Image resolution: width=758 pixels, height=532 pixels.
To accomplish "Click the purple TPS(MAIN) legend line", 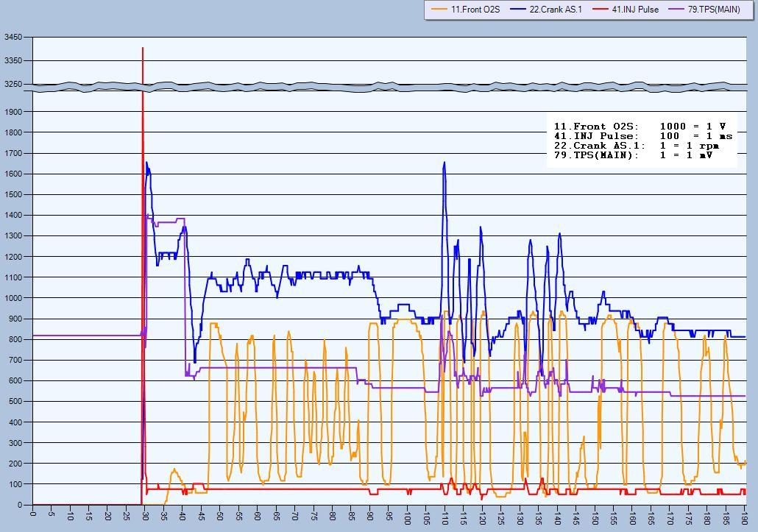I will click(x=676, y=9).
